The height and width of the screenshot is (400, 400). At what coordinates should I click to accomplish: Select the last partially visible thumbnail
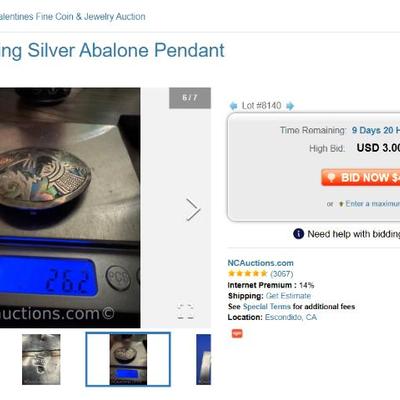[203, 359]
